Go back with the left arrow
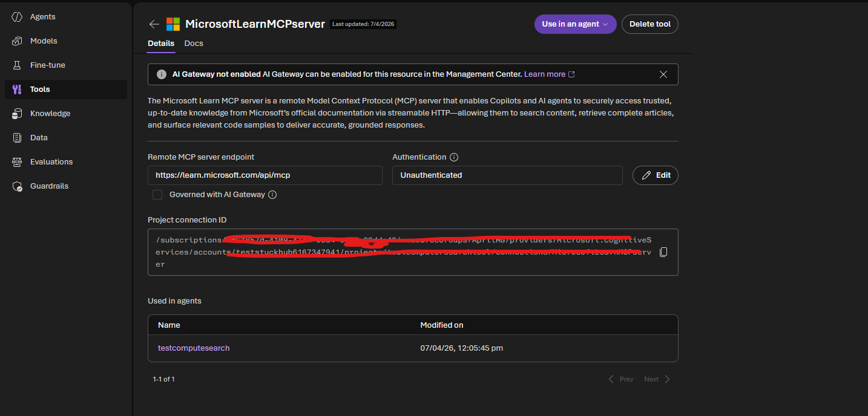The height and width of the screenshot is (416, 868). tap(154, 24)
